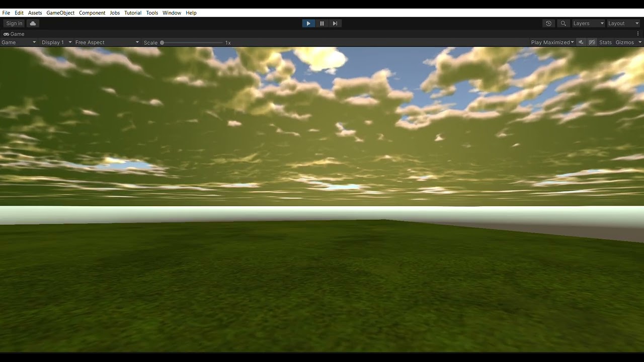Open the Layers dropdown
The height and width of the screenshot is (362, 644).
point(589,23)
